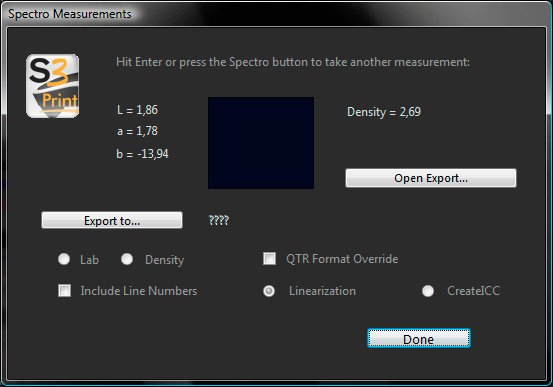
Task: Click the Density = 2,69 reading
Action: click(x=384, y=112)
